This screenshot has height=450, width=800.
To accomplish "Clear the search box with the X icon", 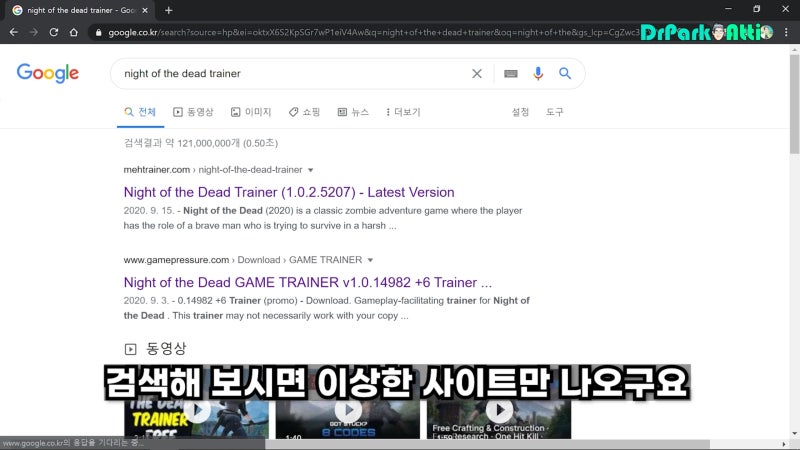I will (477, 73).
